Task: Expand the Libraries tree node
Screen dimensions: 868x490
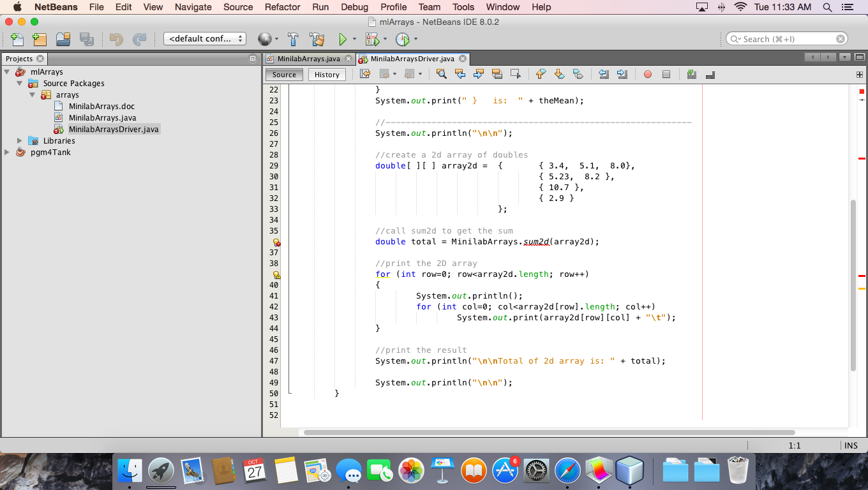Action: click(19, 141)
